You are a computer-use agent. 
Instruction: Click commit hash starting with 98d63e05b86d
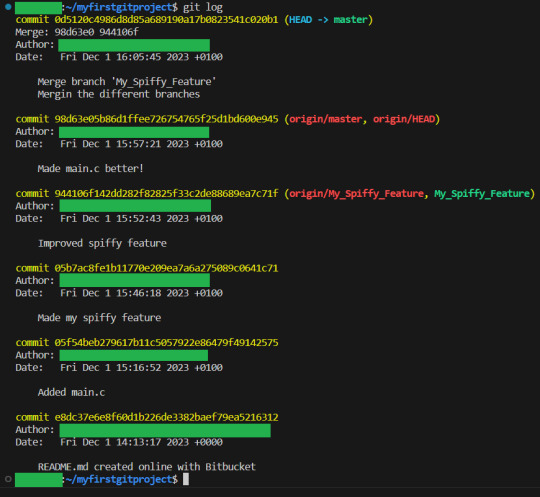click(166, 119)
